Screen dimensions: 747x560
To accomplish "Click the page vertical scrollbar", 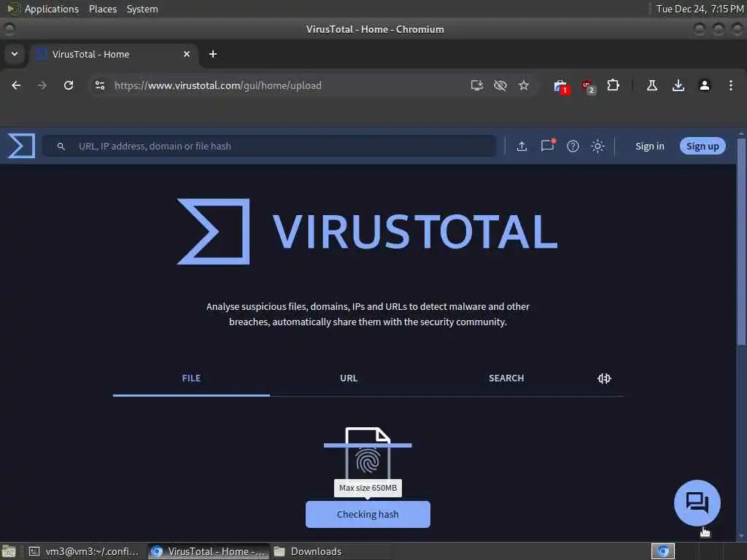I will coord(741,242).
